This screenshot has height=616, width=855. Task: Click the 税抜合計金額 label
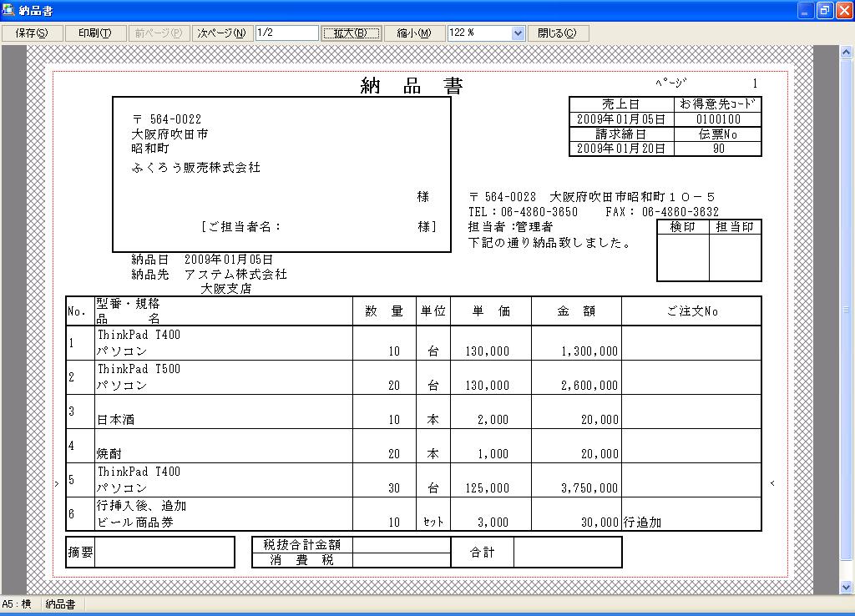click(302, 544)
